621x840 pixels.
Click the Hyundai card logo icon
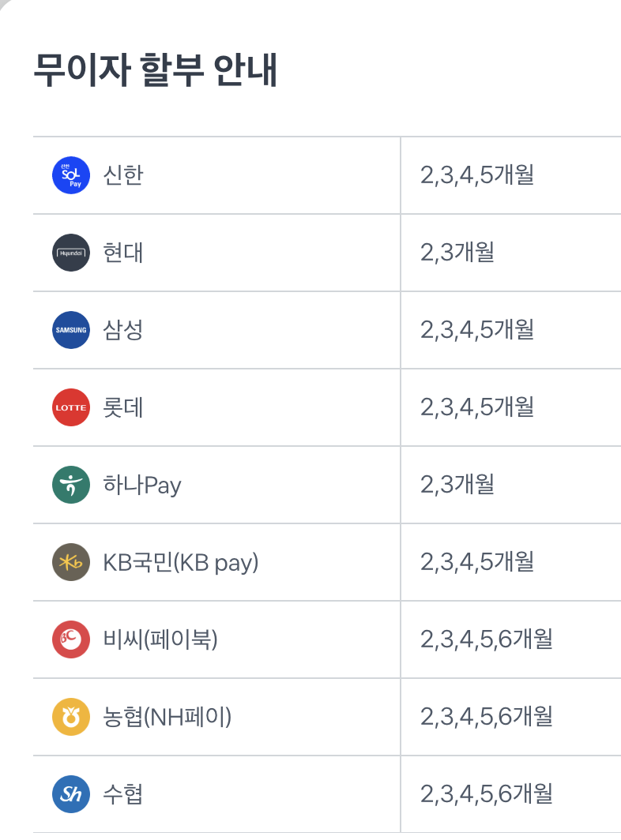pyautogui.click(x=71, y=253)
